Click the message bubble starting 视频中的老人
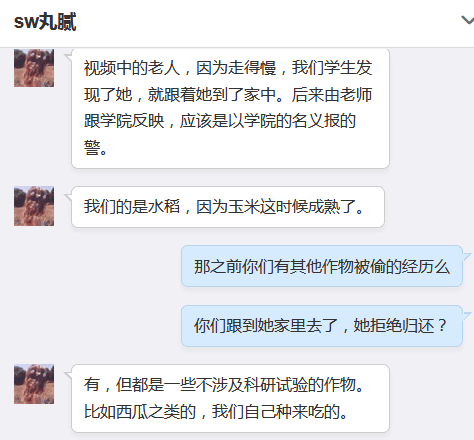This screenshot has height=440, width=474. tap(230, 108)
